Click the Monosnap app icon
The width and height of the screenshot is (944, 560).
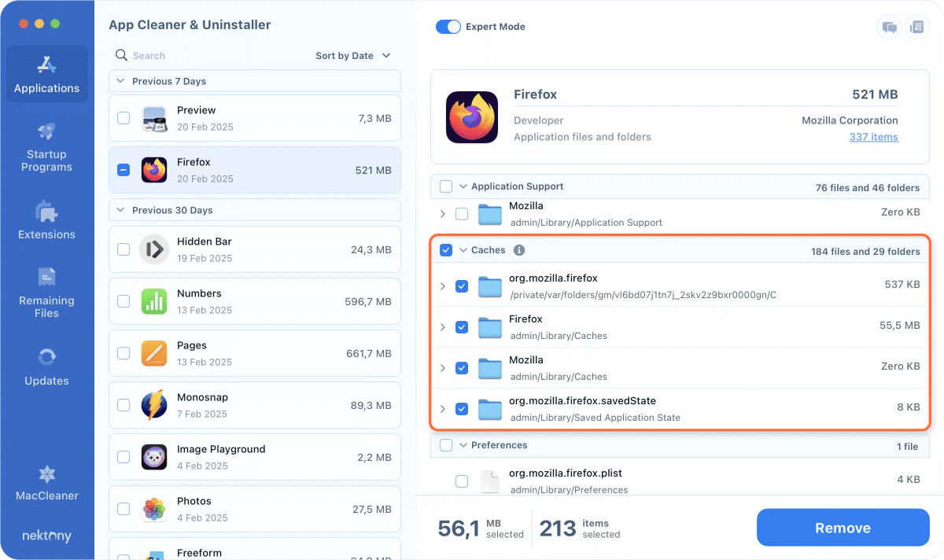(154, 405)
